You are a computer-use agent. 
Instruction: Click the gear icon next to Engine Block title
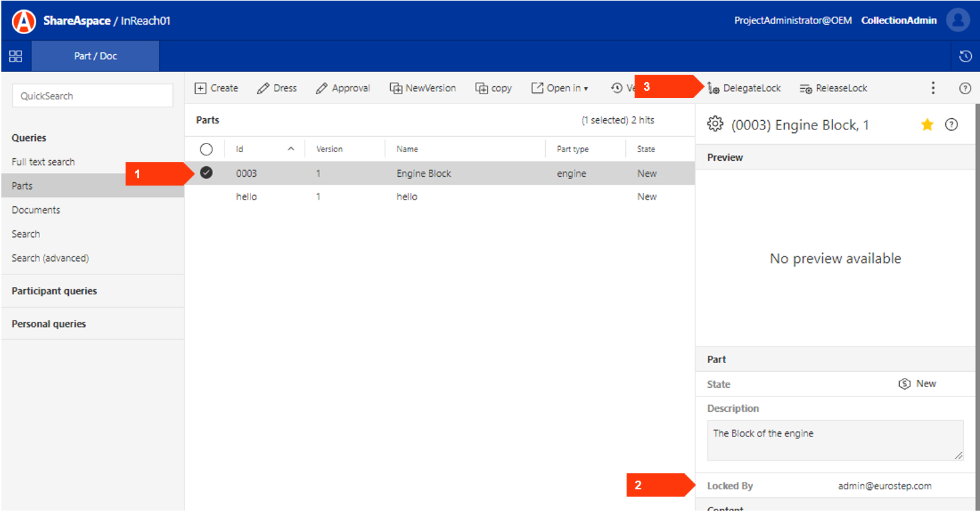[x=715, y=124]
